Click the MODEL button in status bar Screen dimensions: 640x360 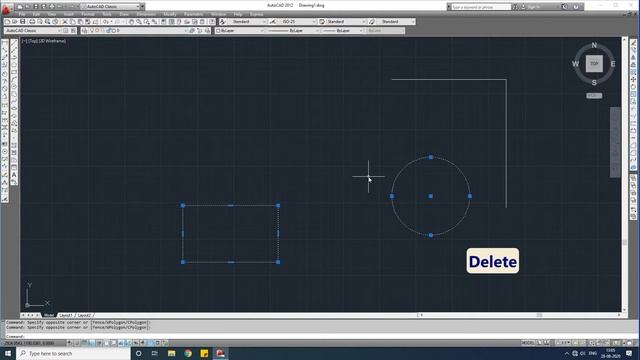tap(528, 343)
